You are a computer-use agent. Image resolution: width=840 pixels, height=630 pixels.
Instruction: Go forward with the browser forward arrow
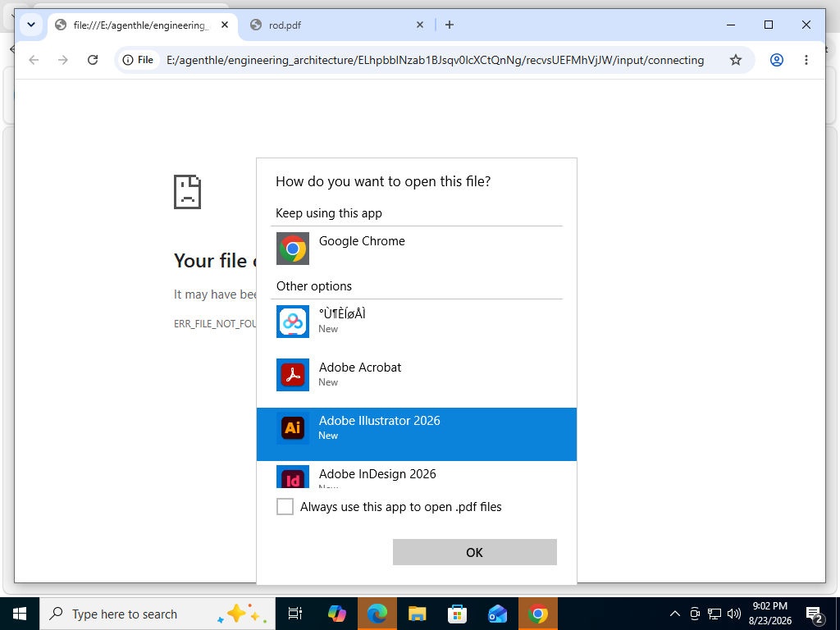click(x=63, y=60)
